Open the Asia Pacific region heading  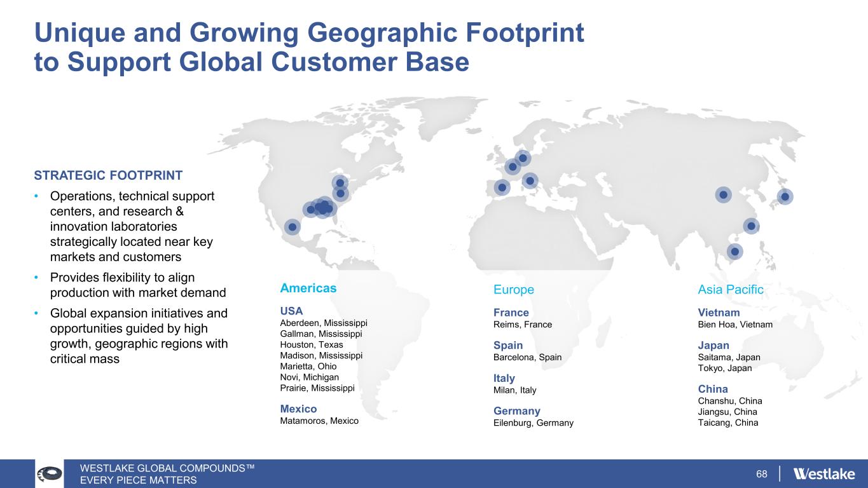(730, 290)
